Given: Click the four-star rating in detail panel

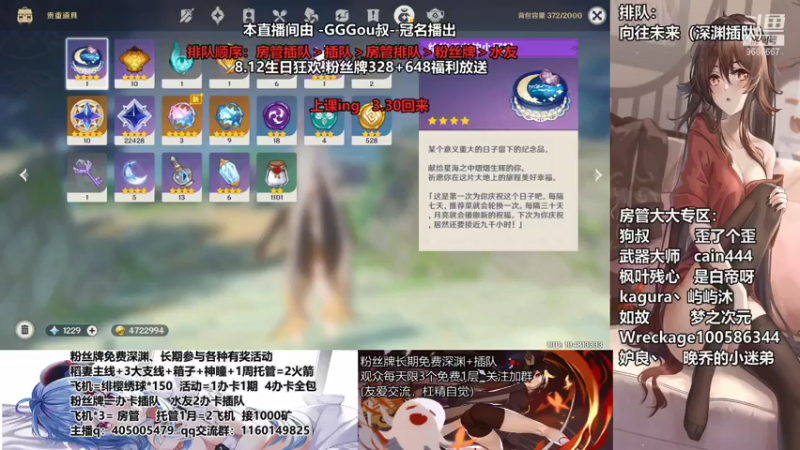Looking at the screenshot, I should click(448, 121).
